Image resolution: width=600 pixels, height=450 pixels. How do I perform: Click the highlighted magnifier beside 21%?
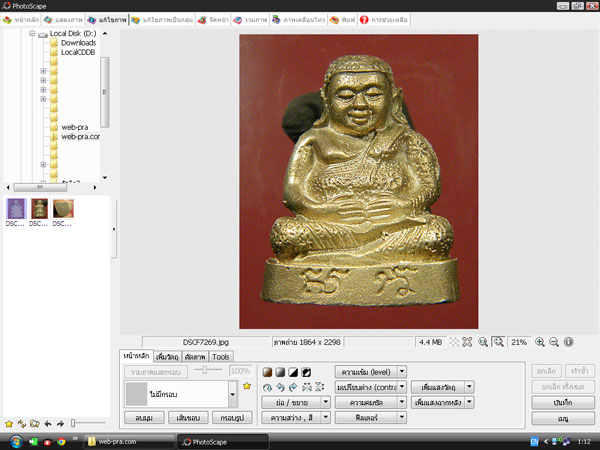pyautogui.click(x=499, y=342)
